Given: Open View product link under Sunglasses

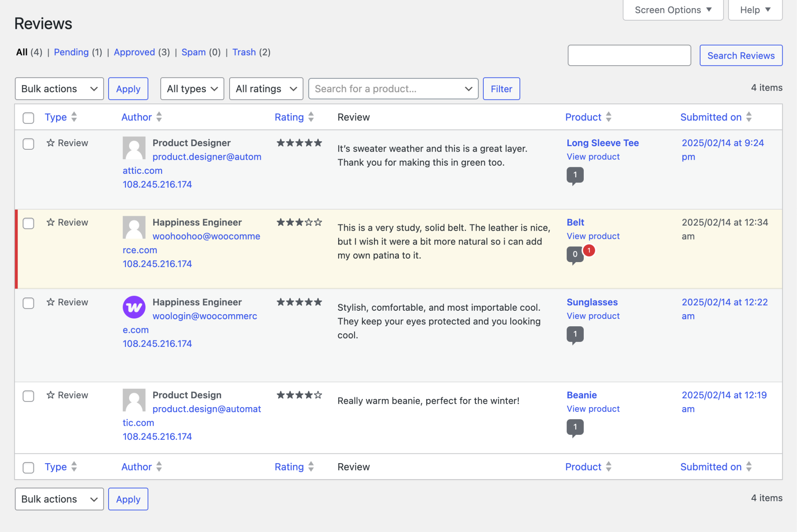Looking at the screenshot, I should pyautogui.click(x=592, y=316).
